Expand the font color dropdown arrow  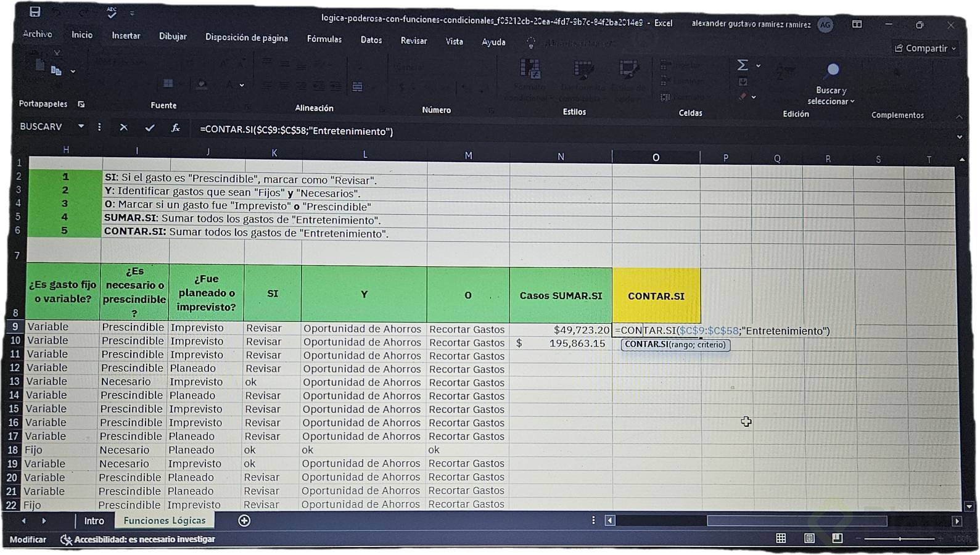coord(242,85)
